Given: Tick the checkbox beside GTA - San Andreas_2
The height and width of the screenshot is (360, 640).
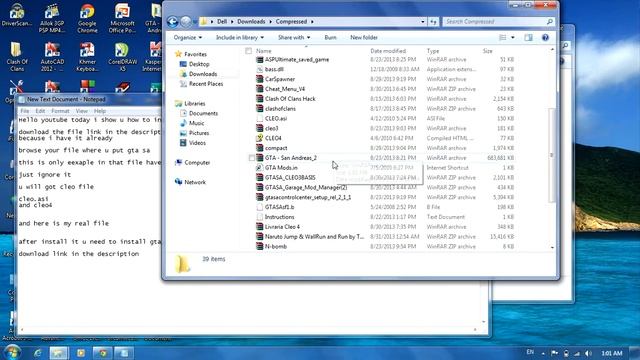Looking at the screenshot, I should coord(251,158).
